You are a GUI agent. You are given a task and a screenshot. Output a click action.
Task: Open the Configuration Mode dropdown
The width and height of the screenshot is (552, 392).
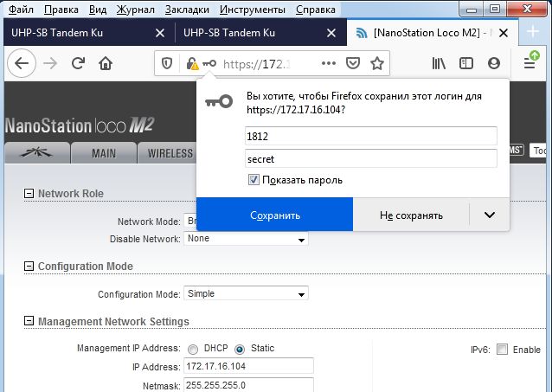[246, 293]
